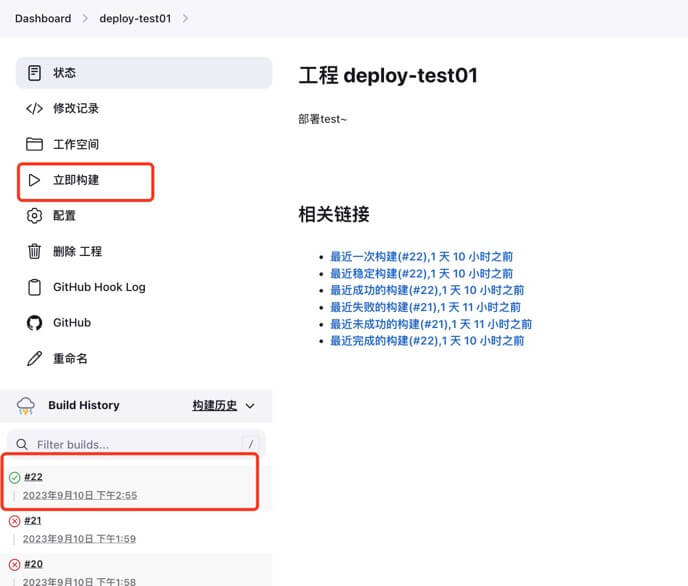The image size is (688, 586).
Task: Open the 最近稳定构建(#22) link
Action: coord(421,273)
